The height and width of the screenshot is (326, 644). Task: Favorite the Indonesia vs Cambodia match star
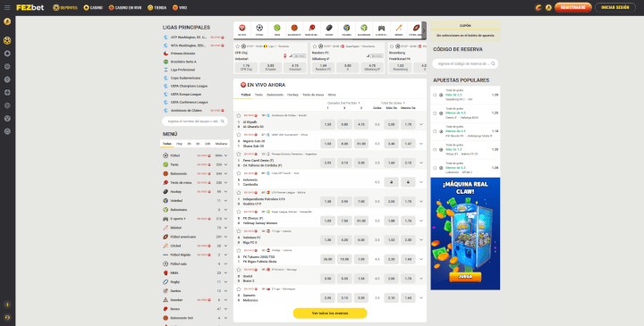(x=239, y=173)
